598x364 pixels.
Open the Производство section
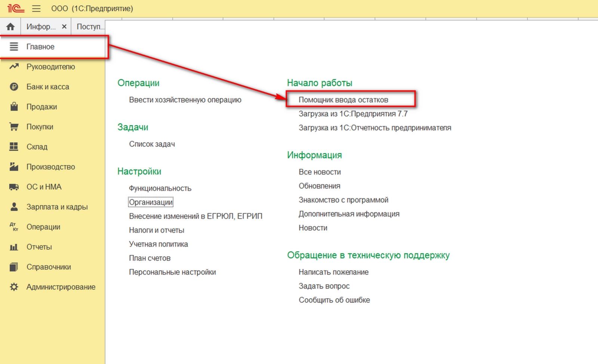click(51, 167)
